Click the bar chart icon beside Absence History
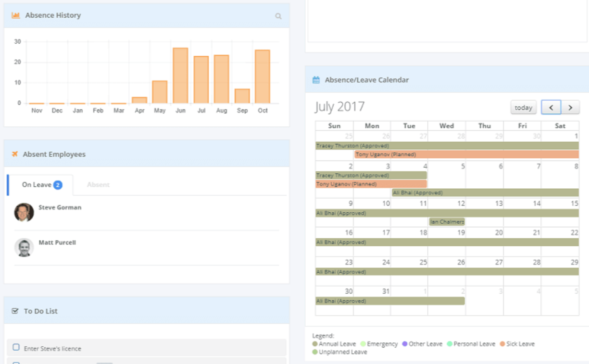589x364 pixels. point(15,15)
